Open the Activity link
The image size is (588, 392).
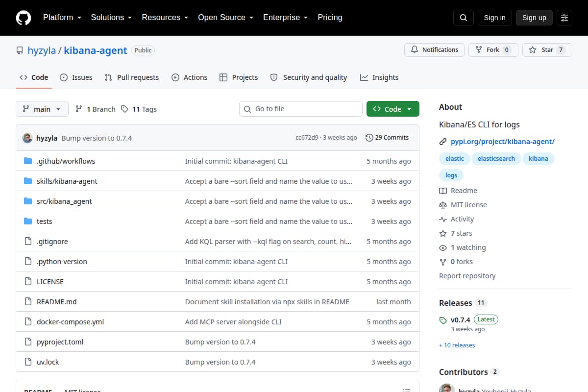tap(457, 219)
